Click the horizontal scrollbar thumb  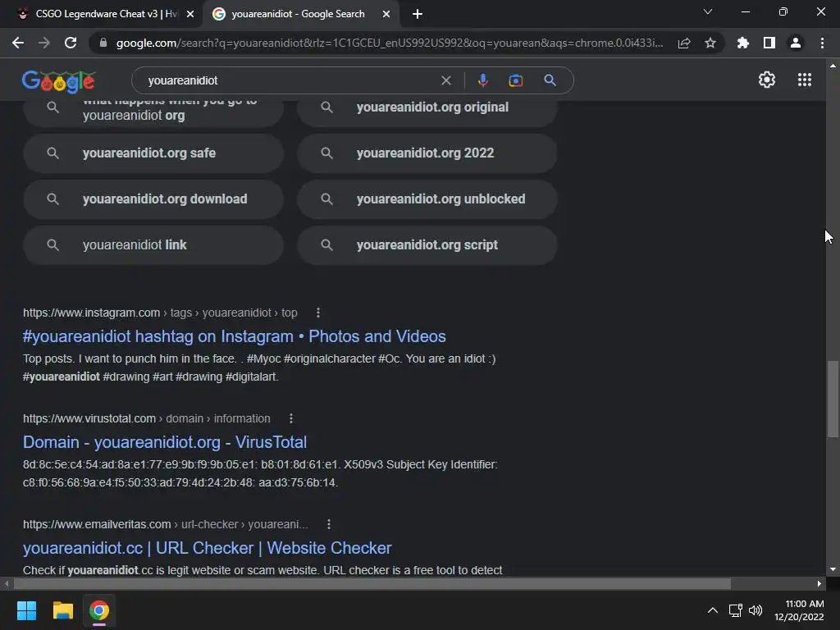coord(372,583)
